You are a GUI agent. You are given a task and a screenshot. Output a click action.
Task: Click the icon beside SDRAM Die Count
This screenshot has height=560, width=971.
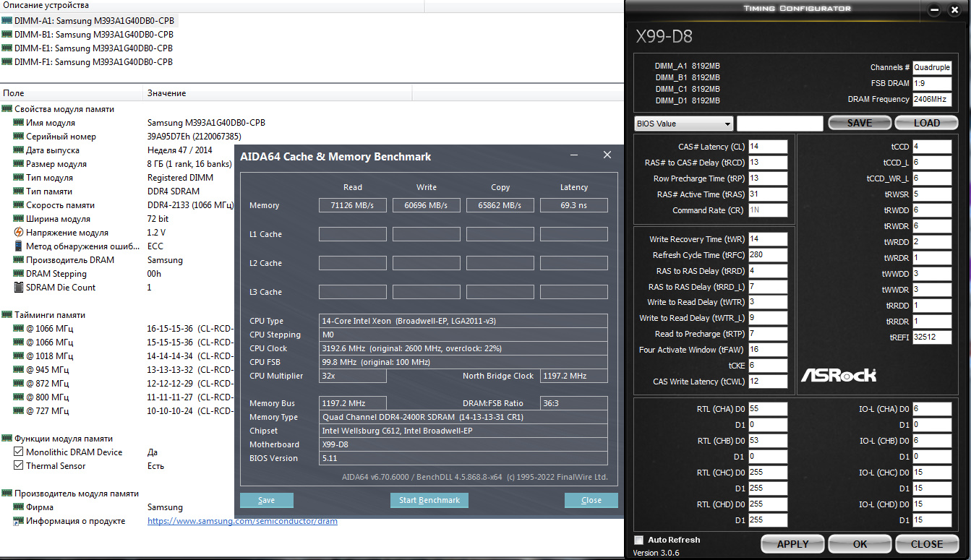(19, 288)
